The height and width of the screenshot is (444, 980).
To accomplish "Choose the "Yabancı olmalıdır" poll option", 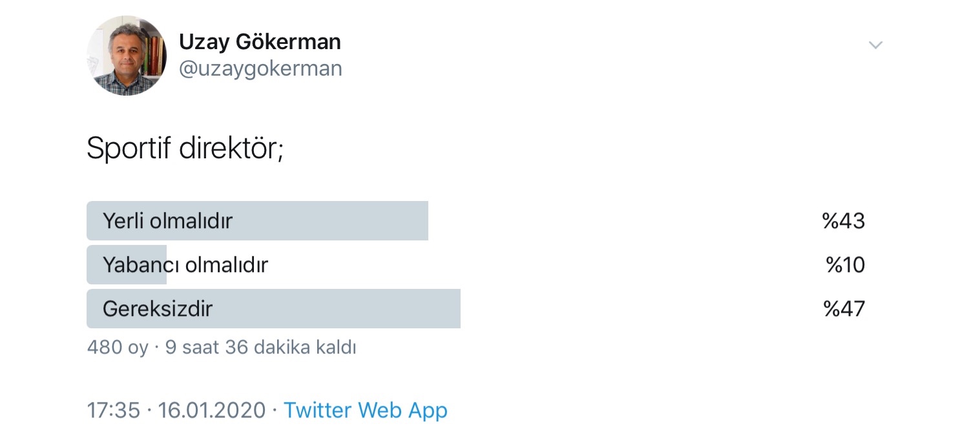I will pyautogui.click(x=185, y=265).
